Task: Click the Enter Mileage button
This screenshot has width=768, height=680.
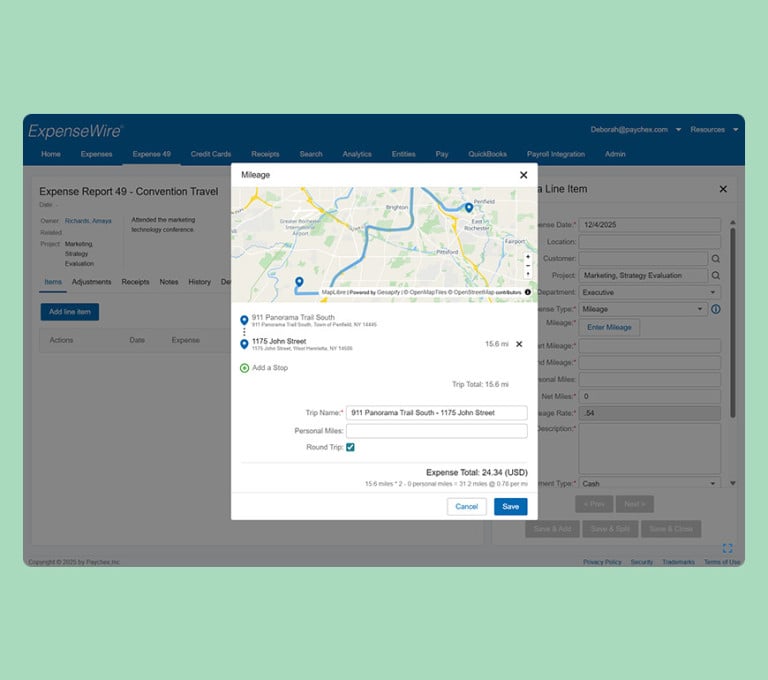Action: tap(609, 327)
